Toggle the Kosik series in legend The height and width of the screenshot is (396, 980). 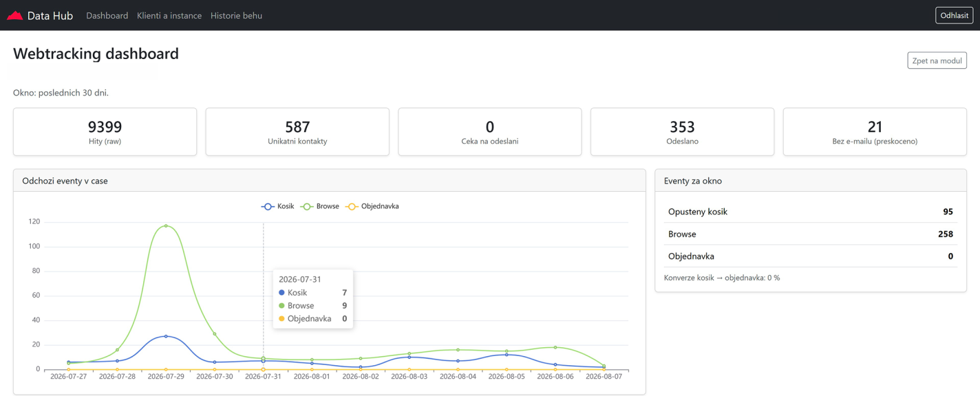[278, 206]
